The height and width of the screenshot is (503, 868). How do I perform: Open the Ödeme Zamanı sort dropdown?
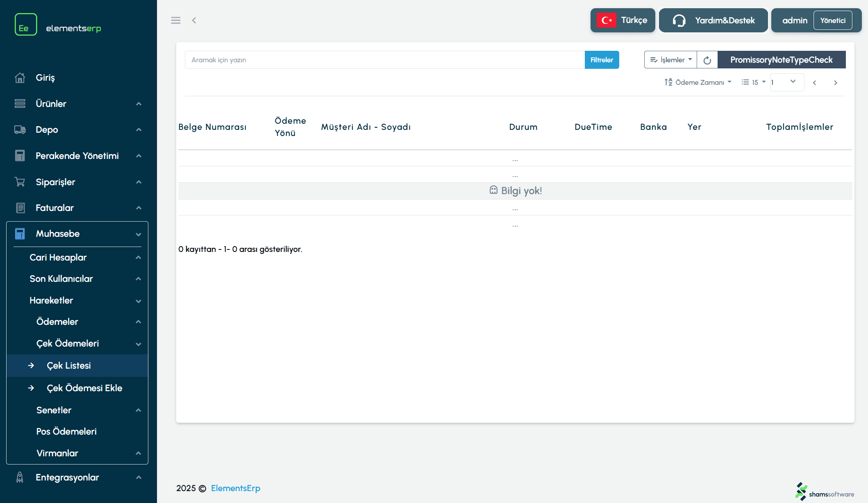[x=698, y=82]
